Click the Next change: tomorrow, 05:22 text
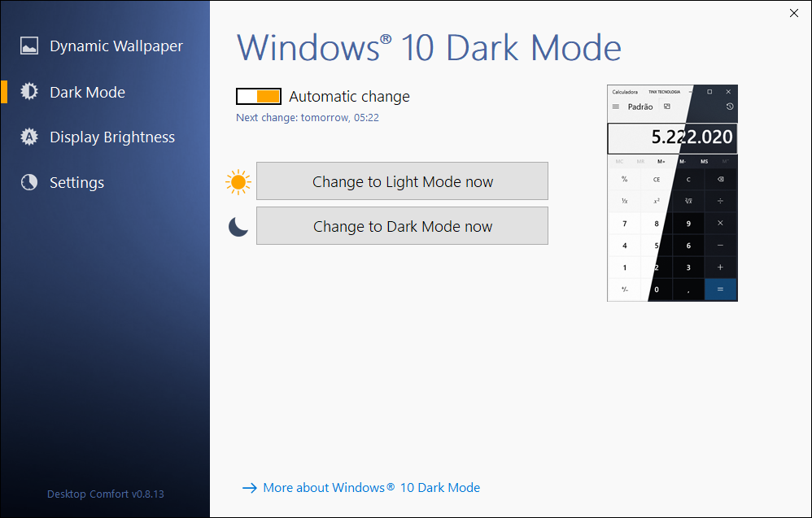This screenshot has height=518, width=812. pyautogui.click(x=308, y=117)
